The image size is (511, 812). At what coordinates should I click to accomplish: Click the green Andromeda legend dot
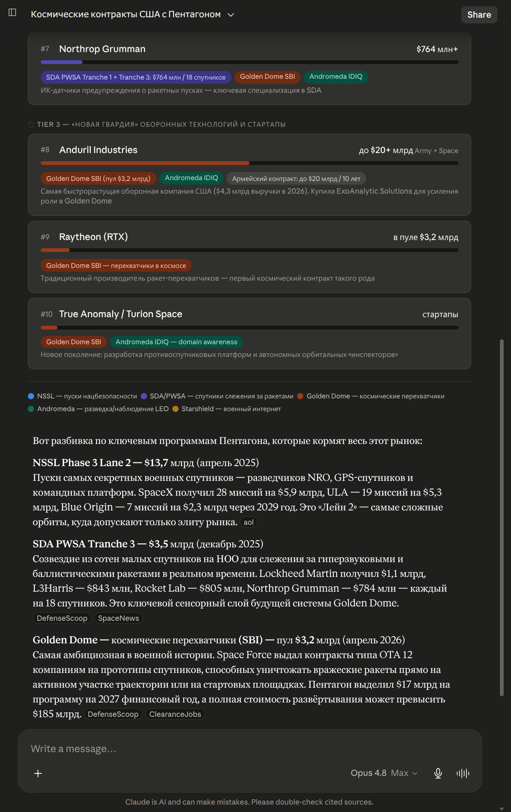31,409
